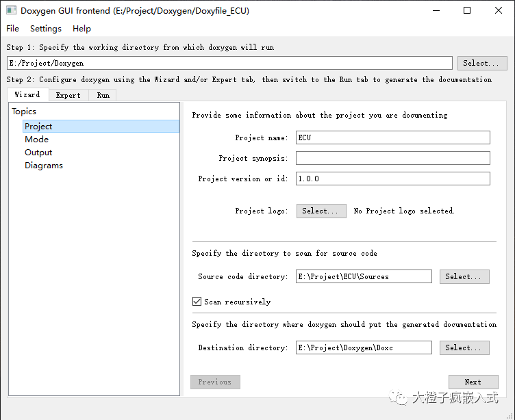Image resolution: width=515 pixels, height=420 pixels.
Task: Switch to the Expert tab
Action: (68, 95)
